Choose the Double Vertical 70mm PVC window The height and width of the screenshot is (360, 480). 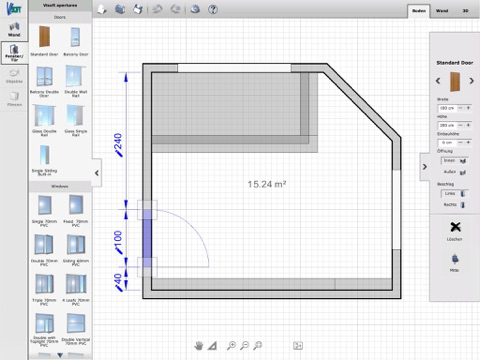76,323
